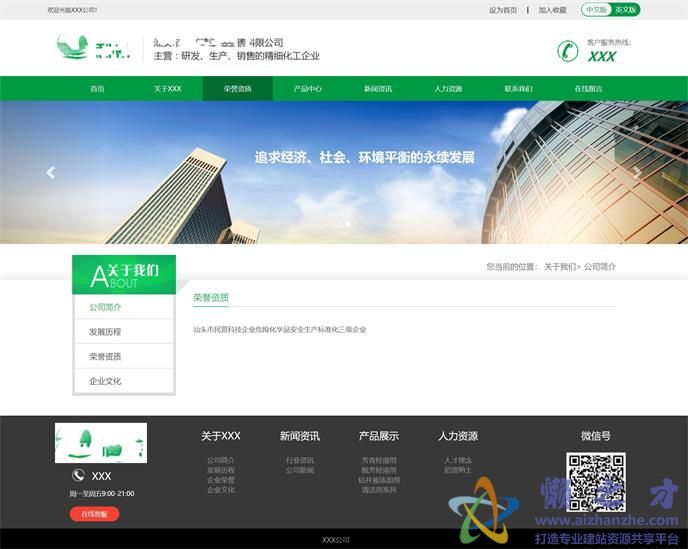Switch language to 中文版
Screen dimensions: 688x549
[596, 10]
